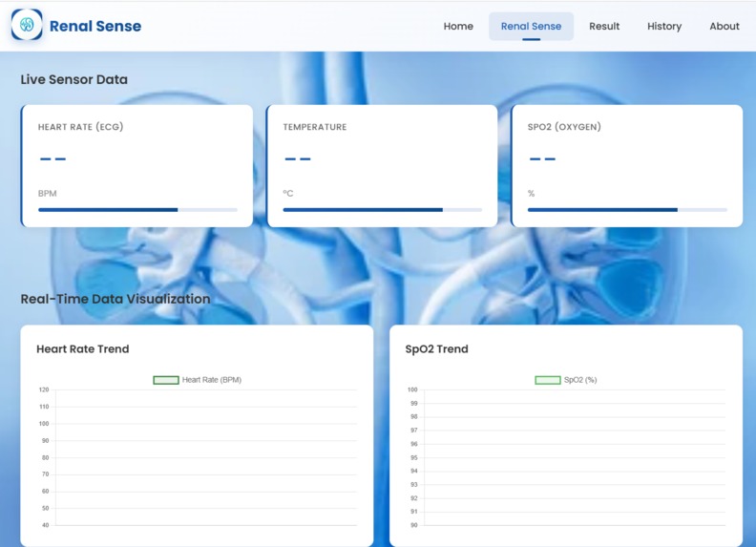
Task: Click the °C unit text
Action: coord(288,194)
